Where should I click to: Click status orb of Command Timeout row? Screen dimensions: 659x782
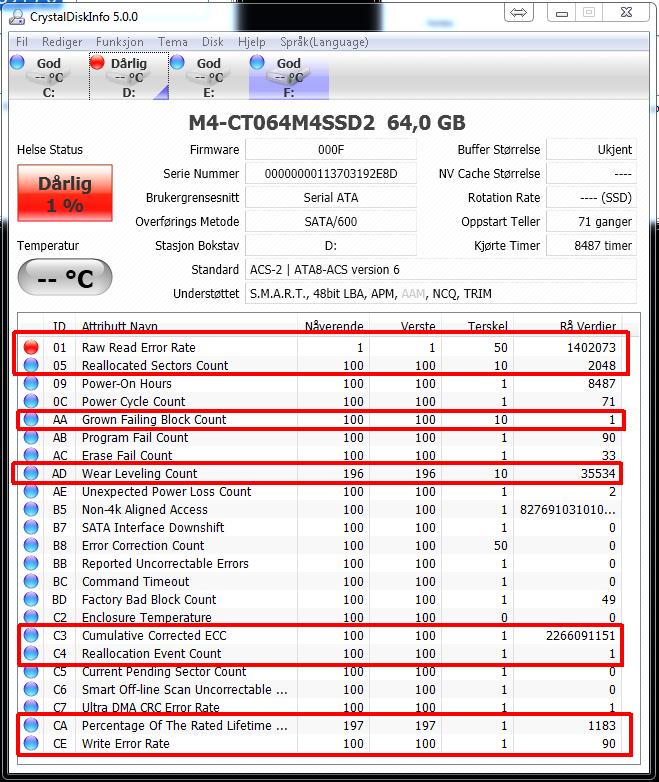pyautogui.click(x=31, y=581)
